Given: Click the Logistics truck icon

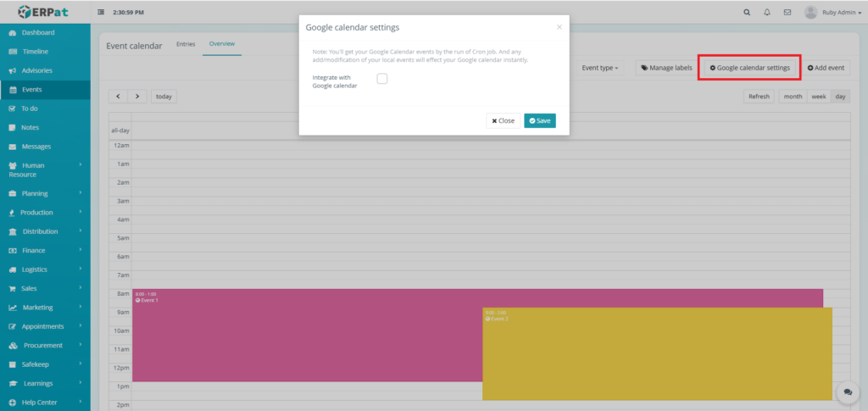Looking at the screenshot, I should click(13, 270).
